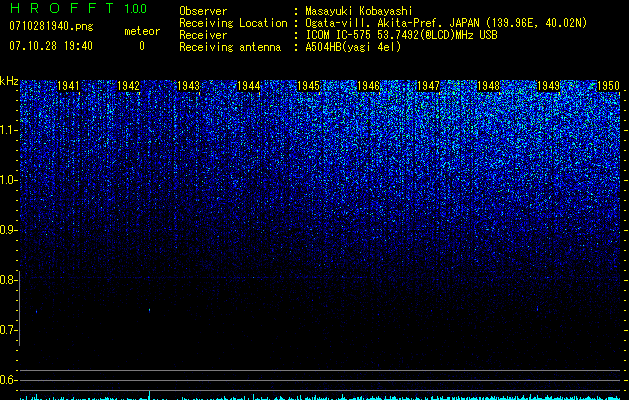Click the 1944 time marker
Image resolution: width=629 pixels, height=400 pixels.
click(x=248, y=86)
